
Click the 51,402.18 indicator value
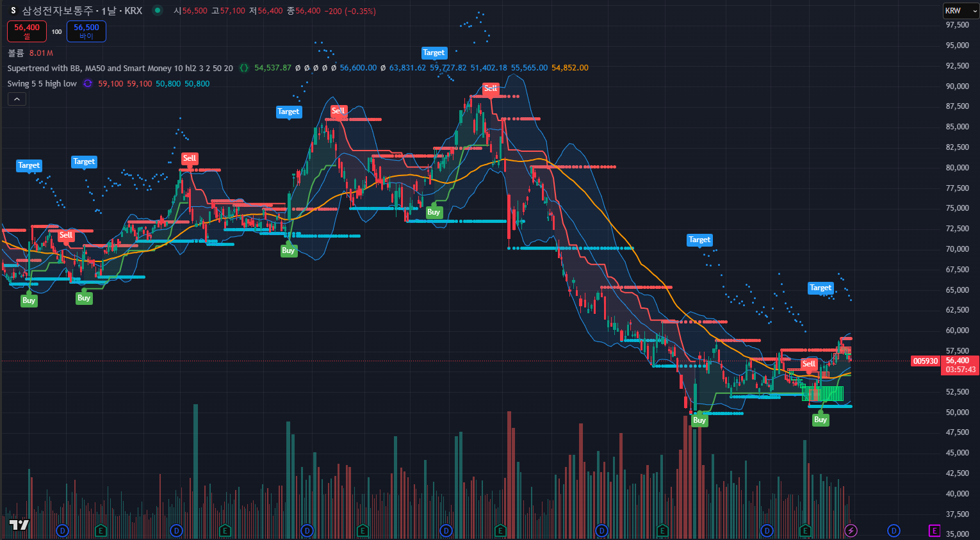(x=489, y=68)
